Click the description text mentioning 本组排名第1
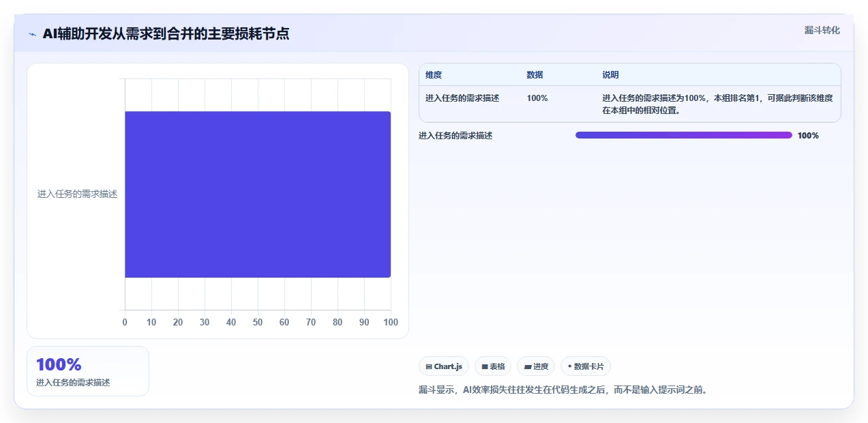The image size is (868, 423). point(717,104)
